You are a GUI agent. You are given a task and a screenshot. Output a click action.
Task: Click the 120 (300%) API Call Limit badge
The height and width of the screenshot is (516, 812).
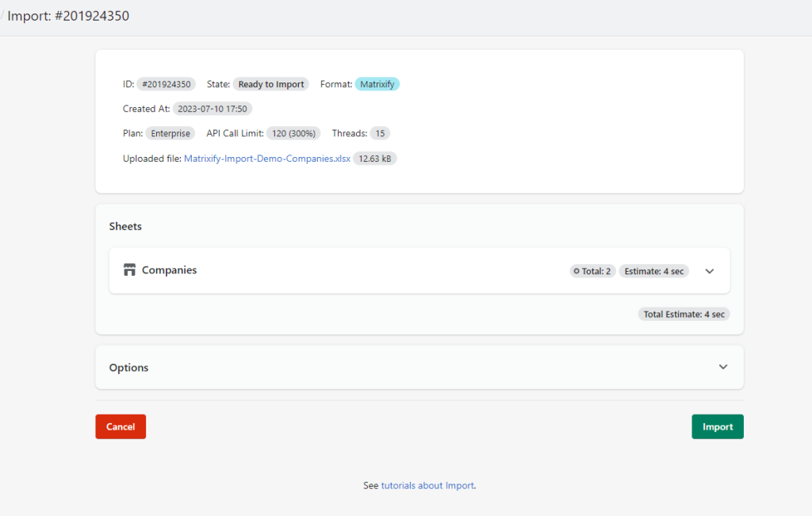(x=293, y=132)
